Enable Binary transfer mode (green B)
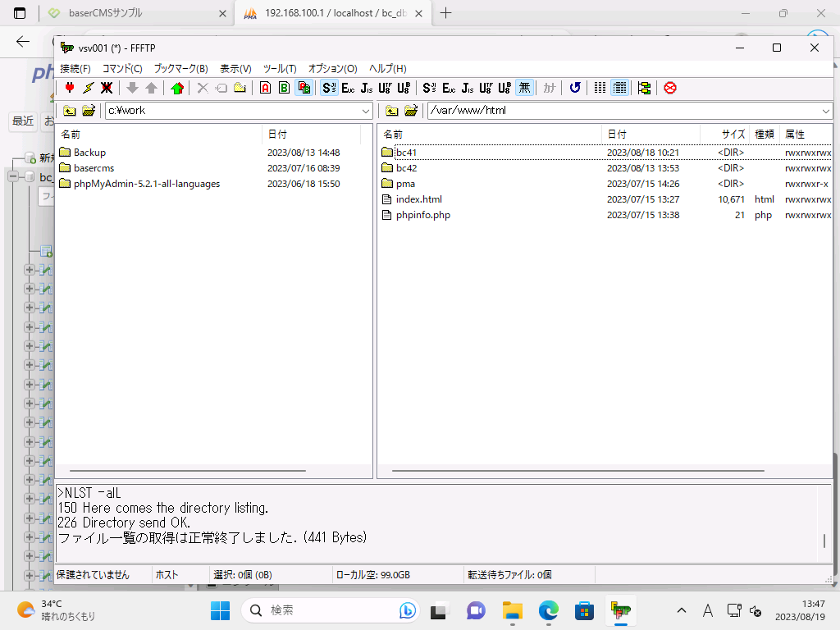Viewport: 840px width, 630px height. (284, 88)
